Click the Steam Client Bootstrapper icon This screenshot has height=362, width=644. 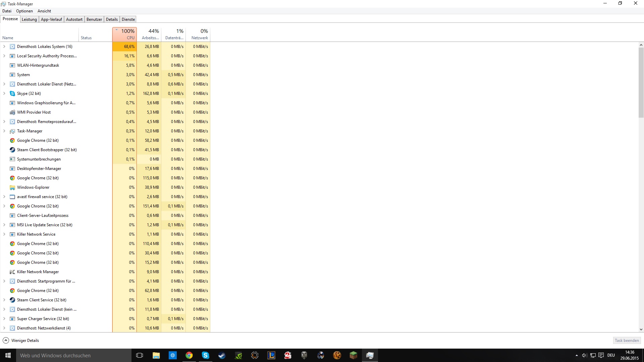tap(12, 150)
